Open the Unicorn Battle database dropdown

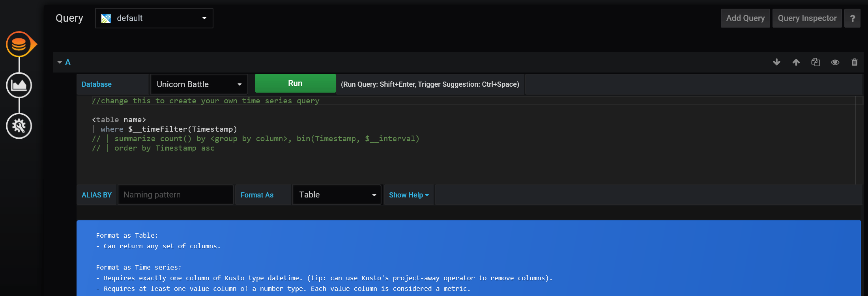click(x=199, y=84)
